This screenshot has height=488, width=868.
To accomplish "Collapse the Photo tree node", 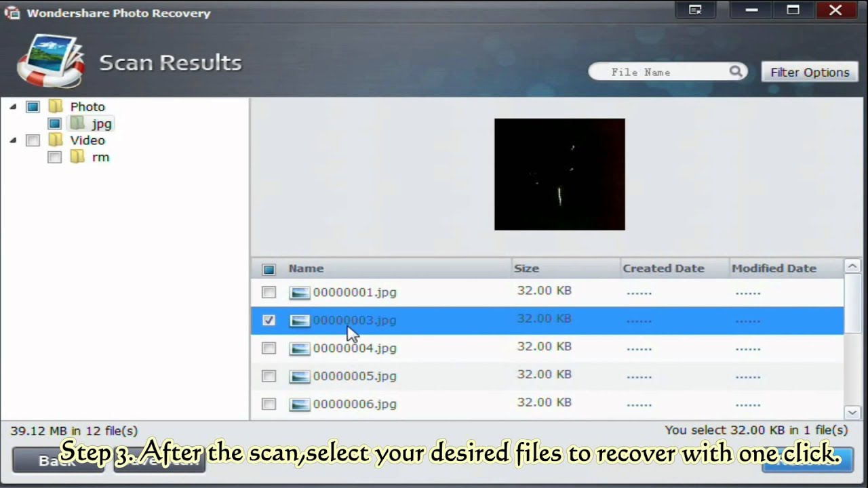I will 13,106.
